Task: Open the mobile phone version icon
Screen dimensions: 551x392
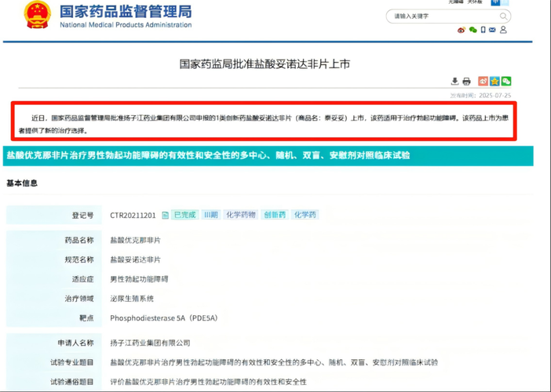Action: [483, 30]
